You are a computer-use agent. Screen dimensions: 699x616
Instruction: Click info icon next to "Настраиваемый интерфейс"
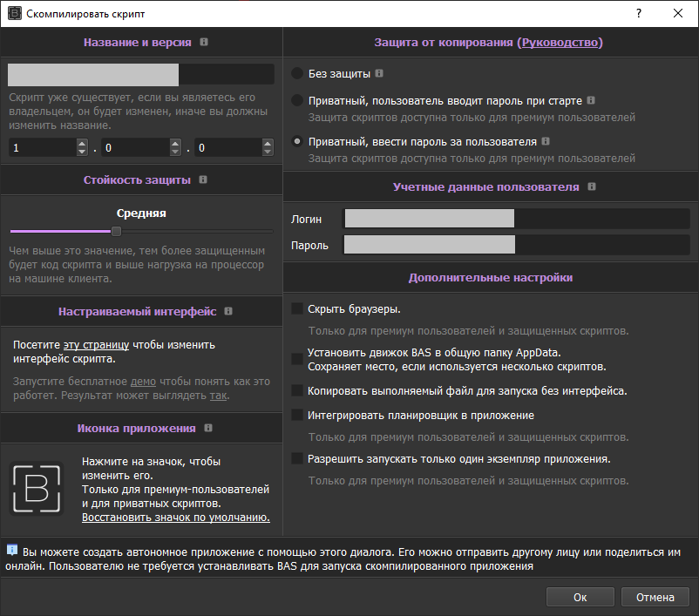(228, 311)
